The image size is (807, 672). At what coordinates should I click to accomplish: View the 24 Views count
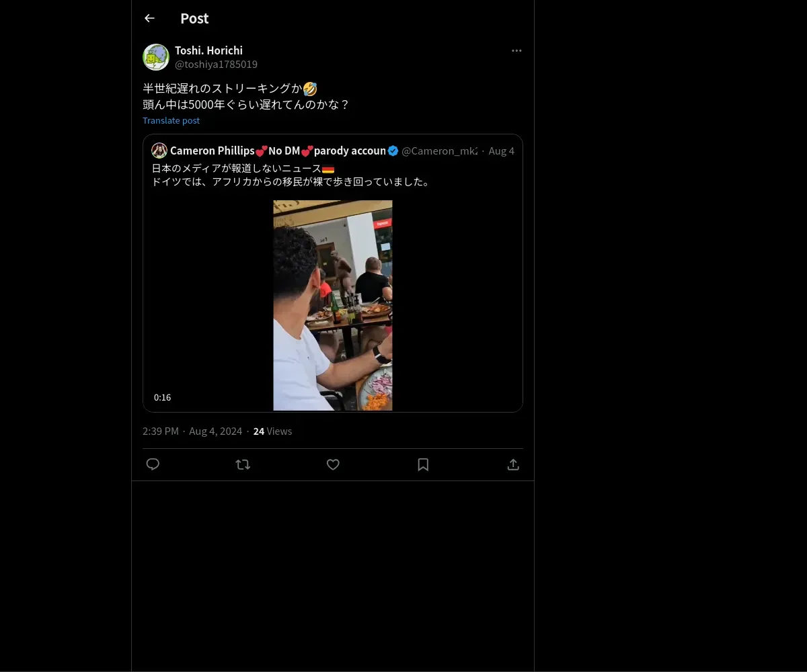(272, 431)
